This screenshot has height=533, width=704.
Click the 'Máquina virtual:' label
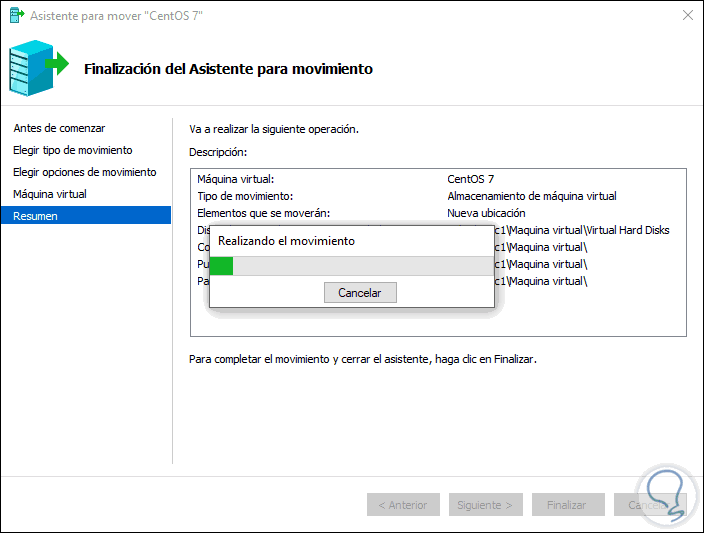click(236, 179)
